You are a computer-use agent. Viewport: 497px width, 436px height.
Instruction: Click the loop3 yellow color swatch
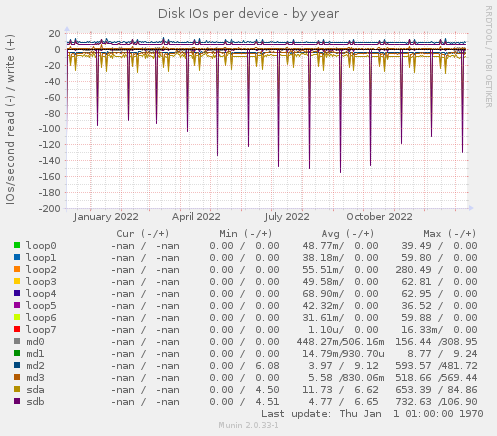pyautogui.click(x=17, y=281)
